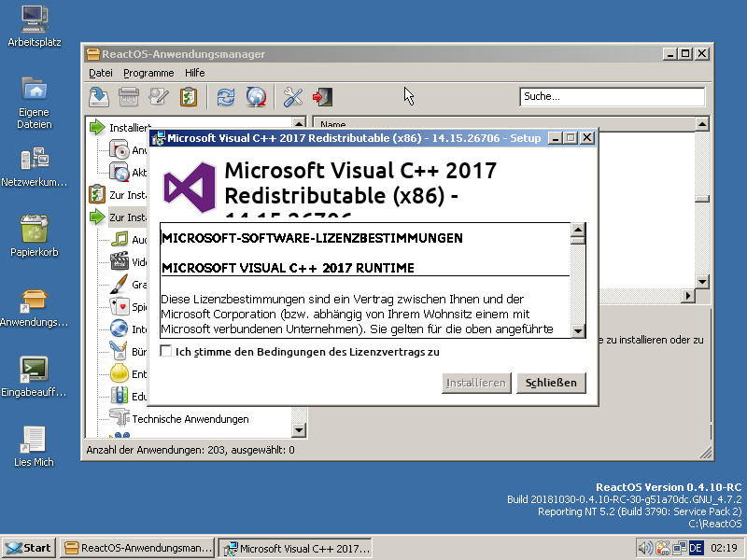Click the Start button
Viewport: 747px width, 560px height.
point(29,548)
